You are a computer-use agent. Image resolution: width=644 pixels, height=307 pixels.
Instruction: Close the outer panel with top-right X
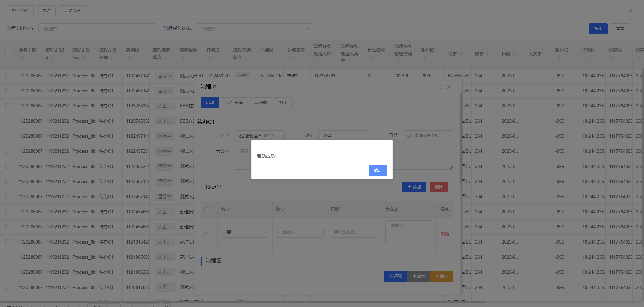630,10
